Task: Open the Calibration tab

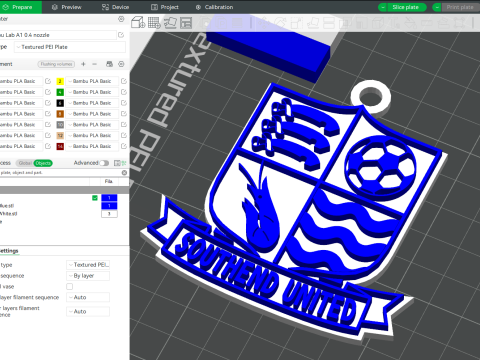Action: tap(214, 7)
